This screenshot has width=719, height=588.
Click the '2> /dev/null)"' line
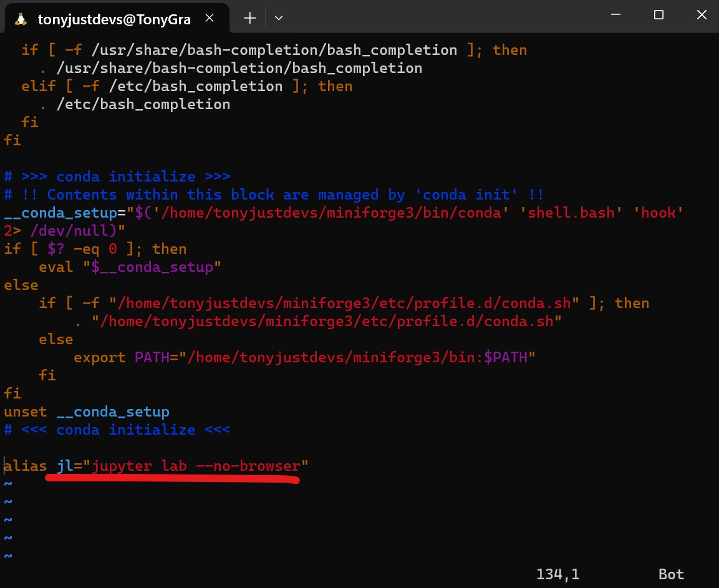coord(64,231)
